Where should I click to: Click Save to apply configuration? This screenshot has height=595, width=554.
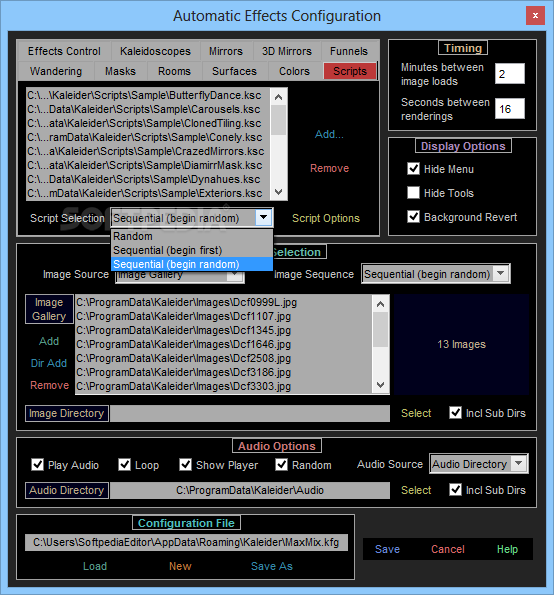[387, 549]
